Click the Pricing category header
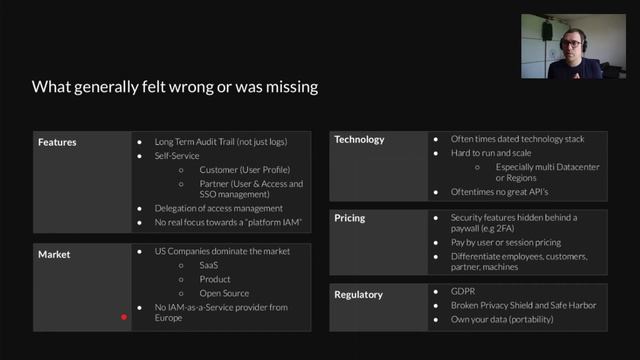Screen dimensions: 640x360 (x=350, y=218)
